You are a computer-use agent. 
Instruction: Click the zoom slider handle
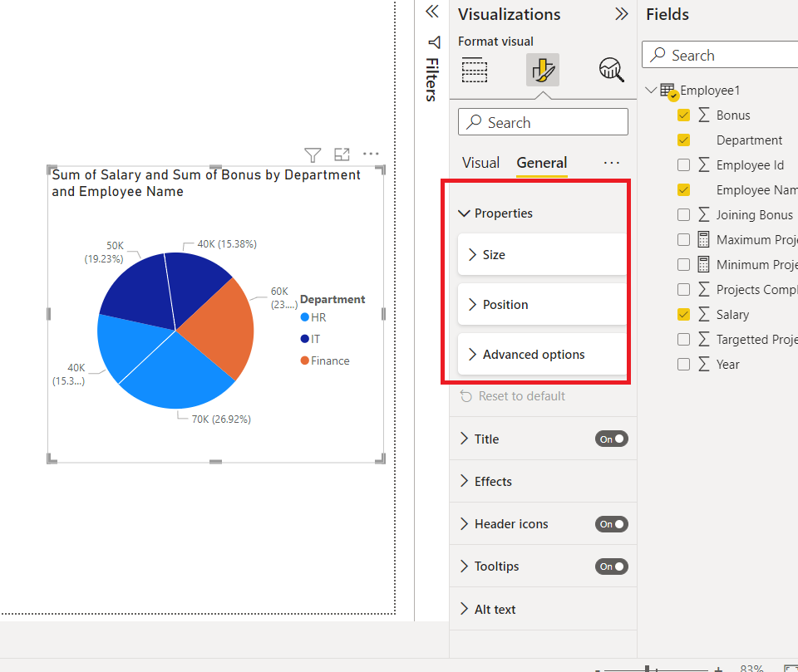(648, 669)
